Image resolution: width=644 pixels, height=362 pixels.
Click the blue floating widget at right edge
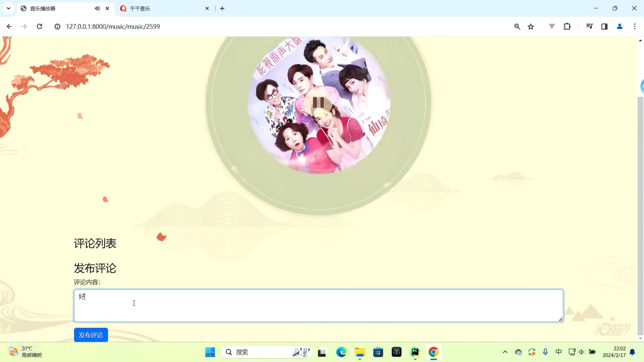tap(642, 86)
